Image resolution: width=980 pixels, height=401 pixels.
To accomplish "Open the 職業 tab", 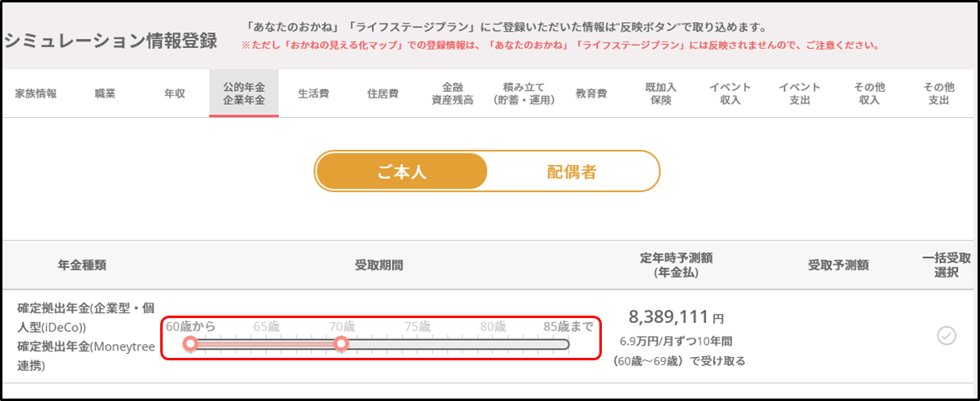I will [105, 94].
